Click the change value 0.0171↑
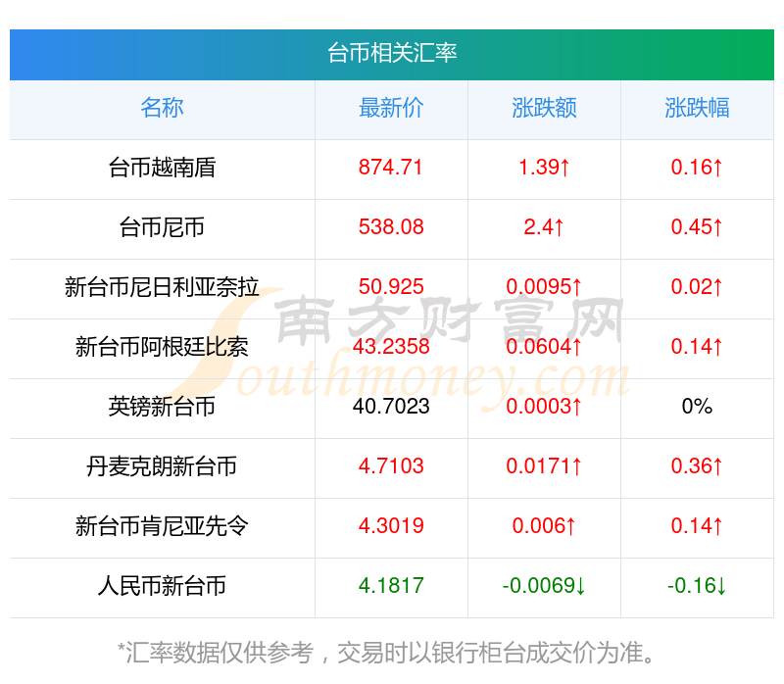Viewport: 784px width, 684px height. (x=544, y=466)
